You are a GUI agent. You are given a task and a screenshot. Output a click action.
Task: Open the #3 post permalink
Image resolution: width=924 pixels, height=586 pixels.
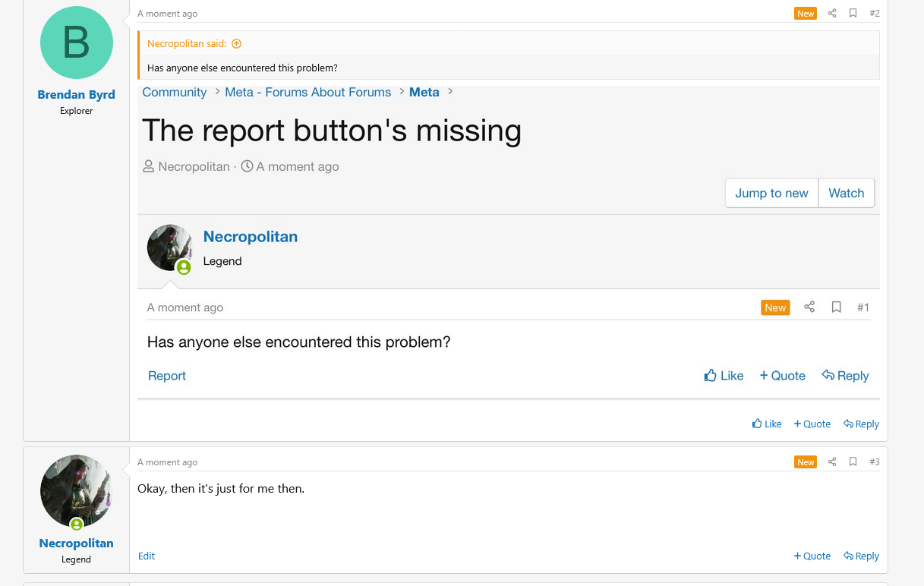(874, 462)
